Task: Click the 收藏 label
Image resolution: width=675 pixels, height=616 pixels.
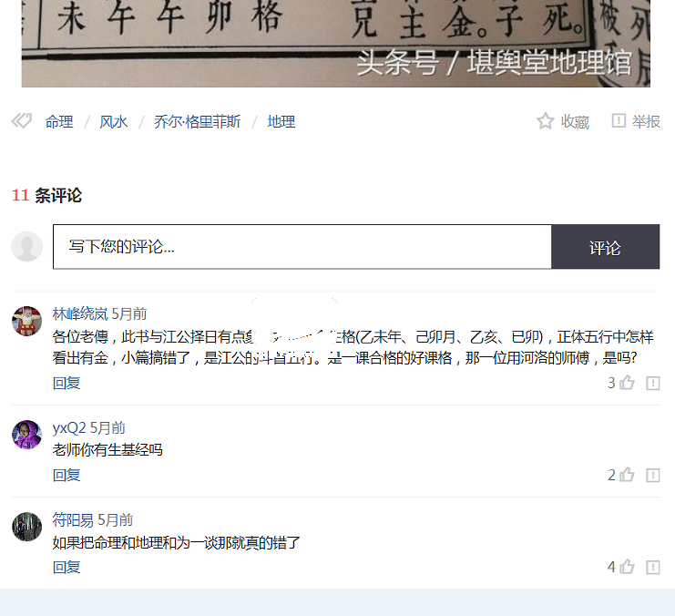Action: coord(575,122)
